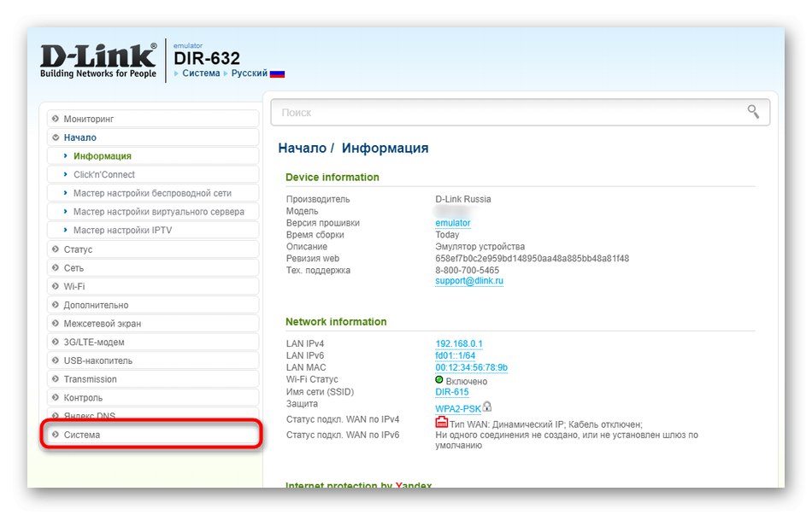
Task: Click the Эмулятор устройства description value
Action: 480,246
